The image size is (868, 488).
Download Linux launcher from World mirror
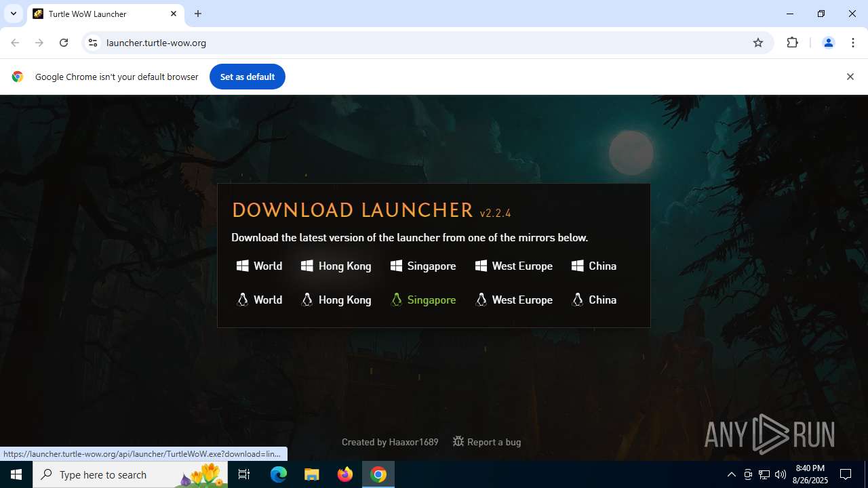[x=259, y=300]
